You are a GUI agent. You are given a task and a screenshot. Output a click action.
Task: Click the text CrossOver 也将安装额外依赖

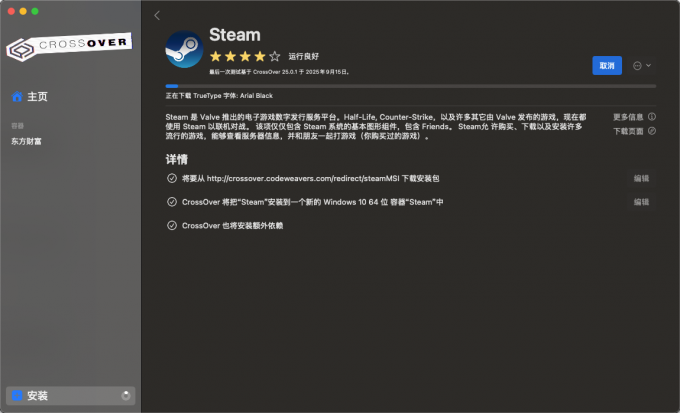(x=232, y=226)
